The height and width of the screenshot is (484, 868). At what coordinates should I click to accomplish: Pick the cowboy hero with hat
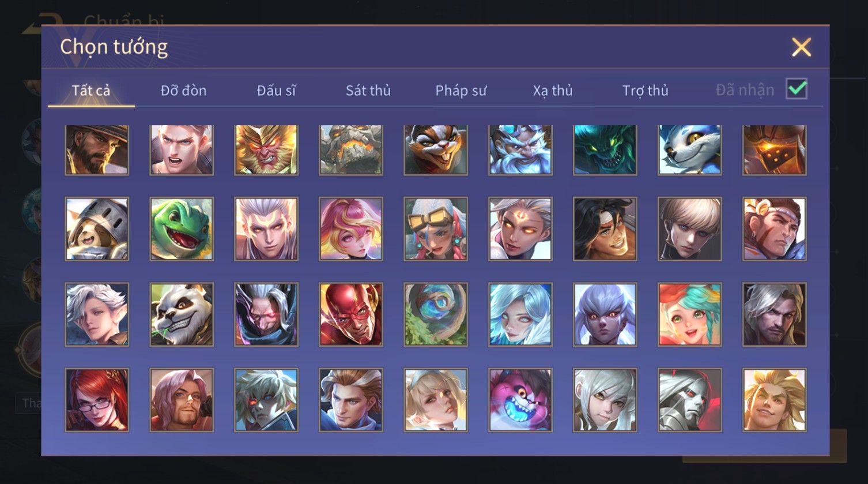click(x=97, y=150)
